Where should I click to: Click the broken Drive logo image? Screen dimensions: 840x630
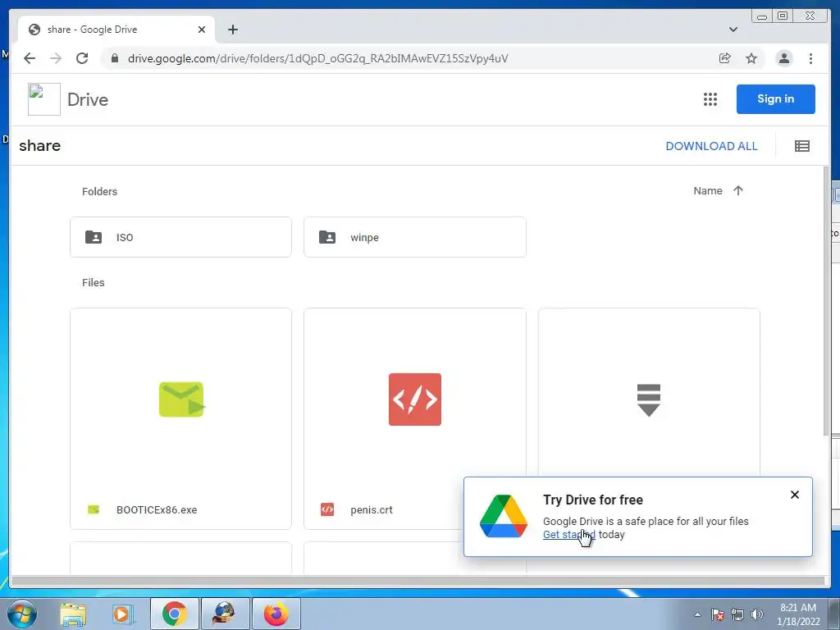click(x=44, y=99)
